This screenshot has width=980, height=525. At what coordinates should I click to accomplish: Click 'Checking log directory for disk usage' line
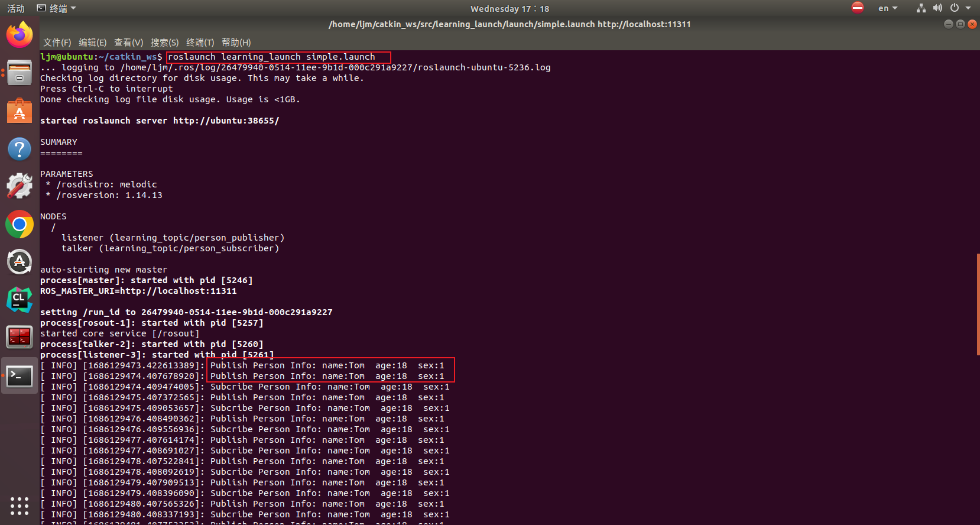click(x=202, y=78)
